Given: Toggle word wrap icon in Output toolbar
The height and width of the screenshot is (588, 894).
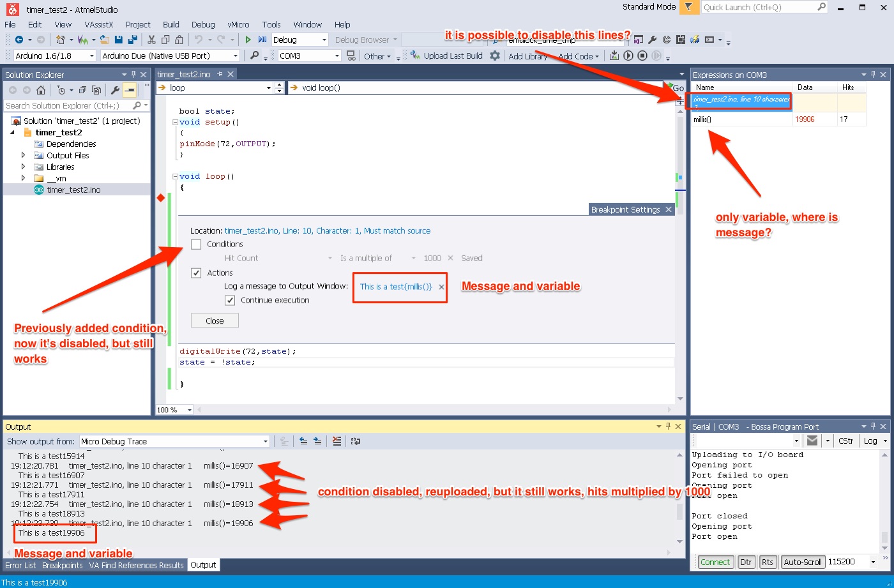Looking at the screenshot, I should (356, 441).
